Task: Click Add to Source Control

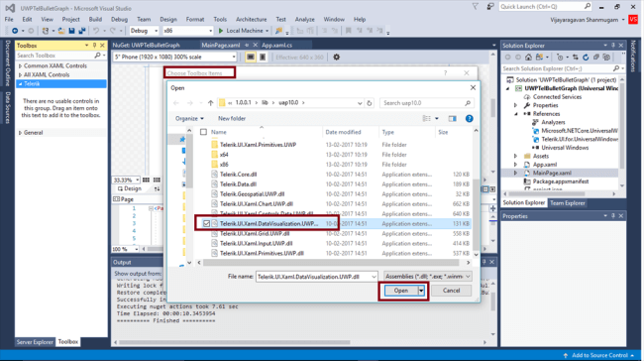Action: [599, 355]
